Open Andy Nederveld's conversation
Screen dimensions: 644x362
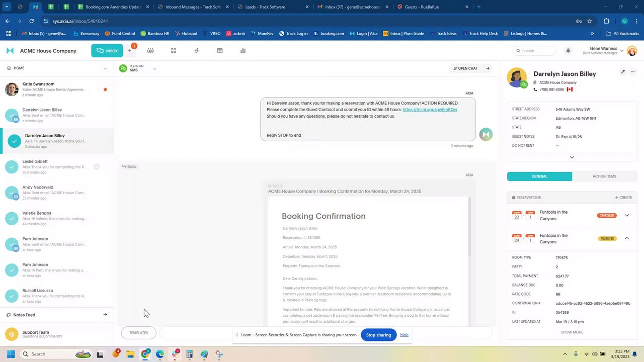(x=57, y=193)
